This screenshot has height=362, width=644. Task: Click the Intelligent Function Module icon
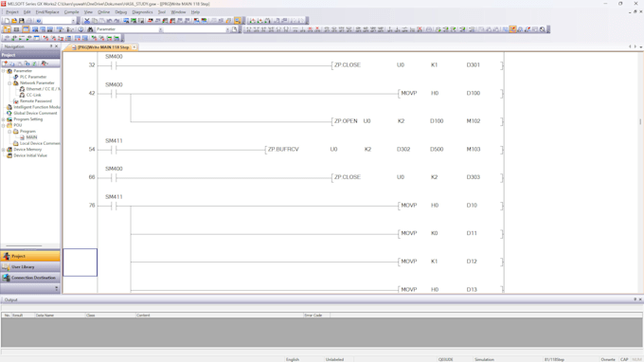click(9, 107)
